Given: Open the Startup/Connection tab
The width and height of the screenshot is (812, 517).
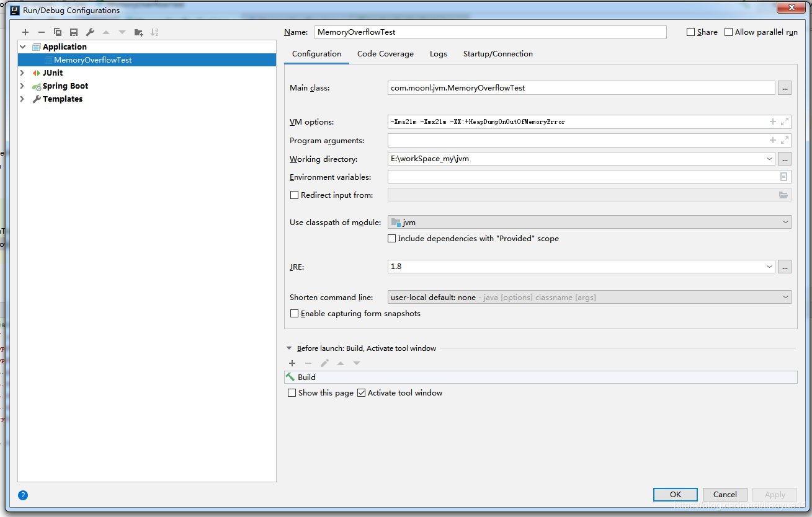Looking at the screenshot, I should click(x=498, y=54).
